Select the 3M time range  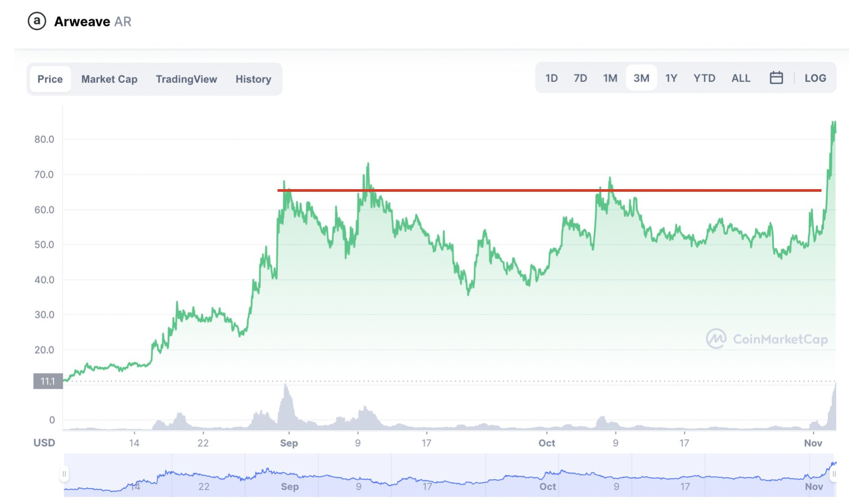[641, 78]
